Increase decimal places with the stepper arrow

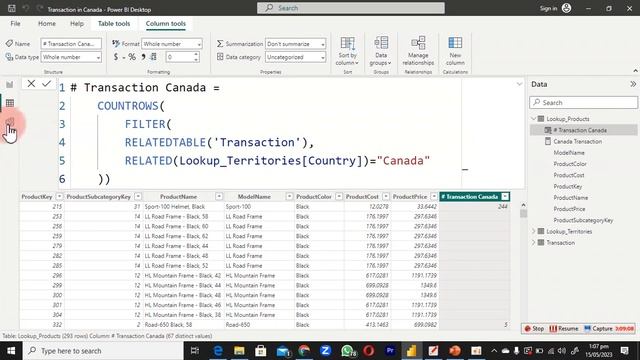pyautogui.click(x=196, y=54)
